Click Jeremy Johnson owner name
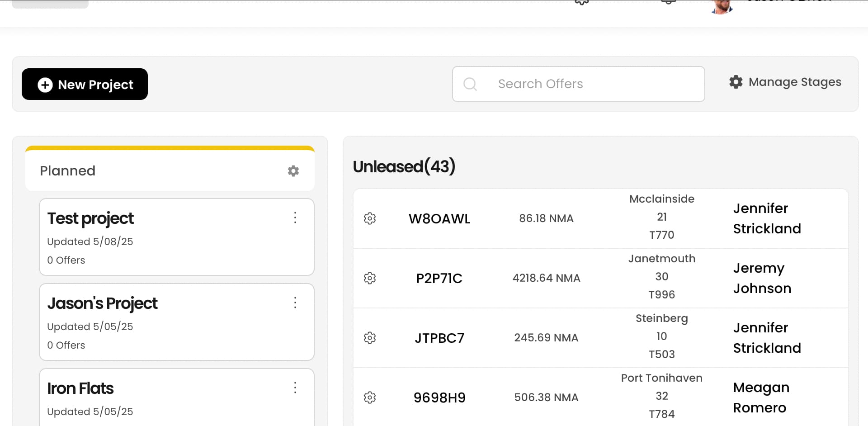868x426 pixels. [x=762, y=278]
